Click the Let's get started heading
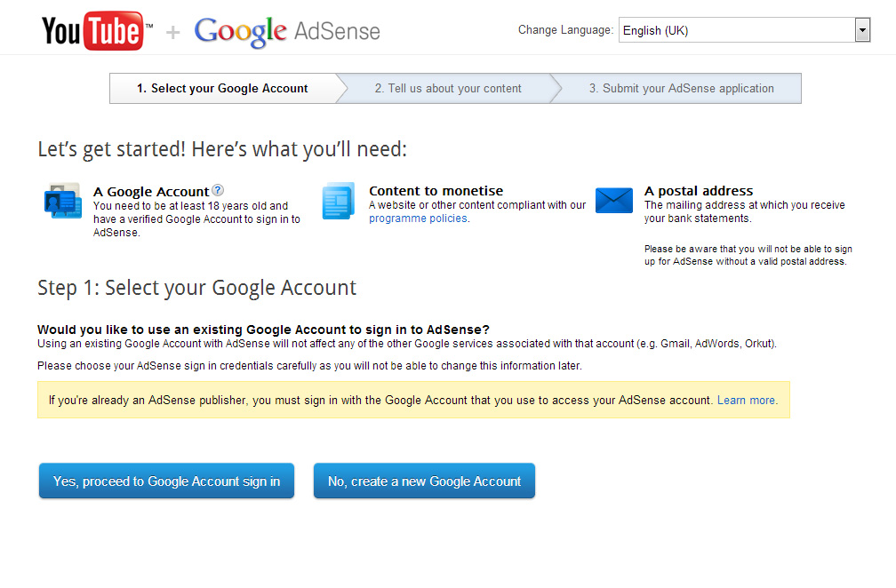This screenshot has height=588, width=896. (222, 149)
